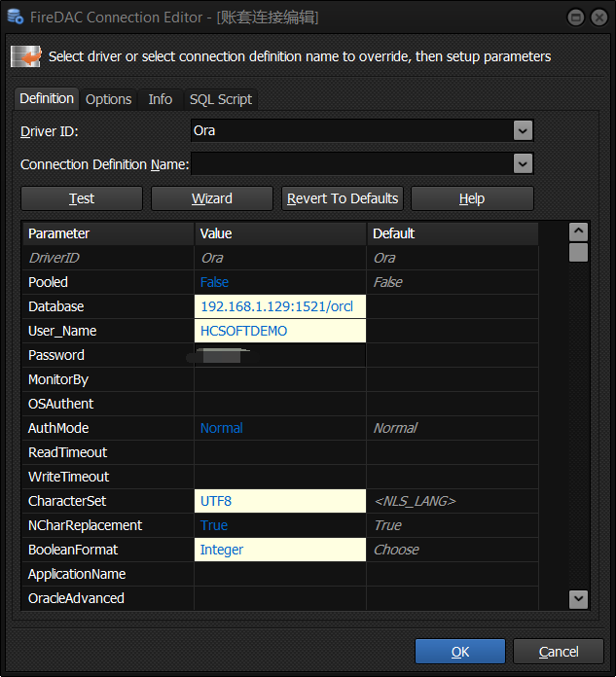Image resolution: width=616 pixels, height=677 pixels.
Task: Edit the CharacterSet value UTF8
Action: (x=280, y=501)
